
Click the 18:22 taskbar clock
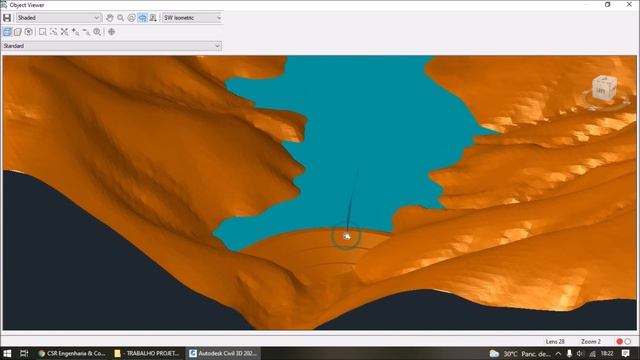607,353
